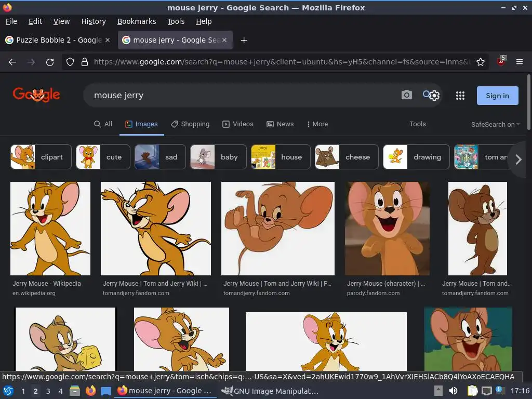
Task: Switch to the All results tab
Action: click(103, 124)
